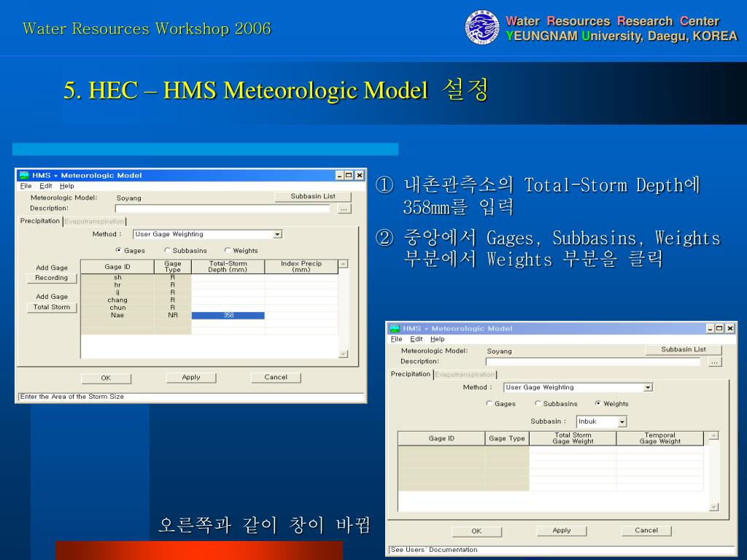Open Help menu in right window

click(438, 339)
